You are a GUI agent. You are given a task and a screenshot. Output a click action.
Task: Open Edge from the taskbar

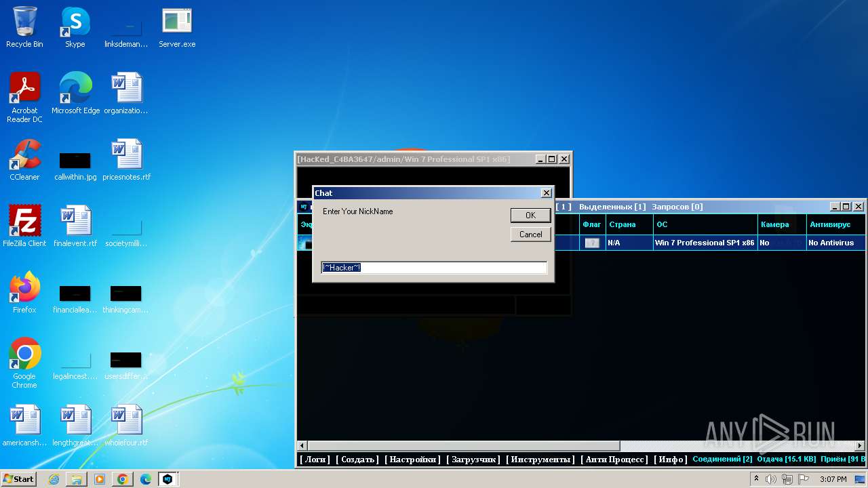tap(146, 479)
